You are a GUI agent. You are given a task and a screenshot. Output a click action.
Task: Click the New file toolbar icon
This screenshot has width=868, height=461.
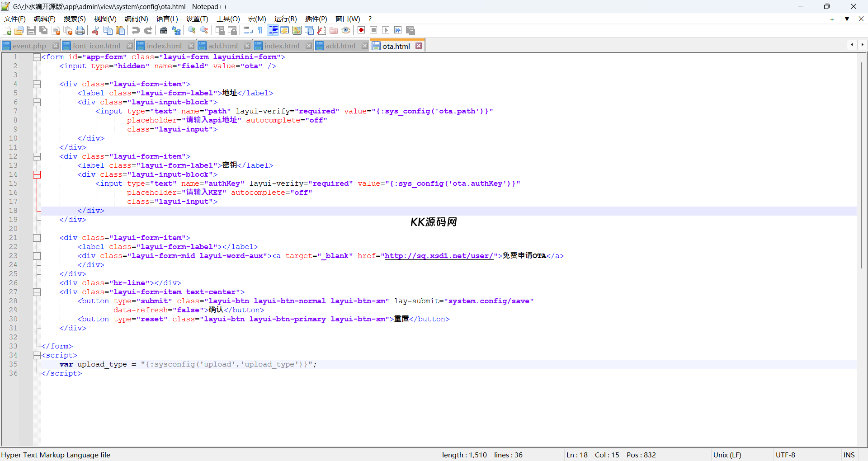tap(7, 30)
